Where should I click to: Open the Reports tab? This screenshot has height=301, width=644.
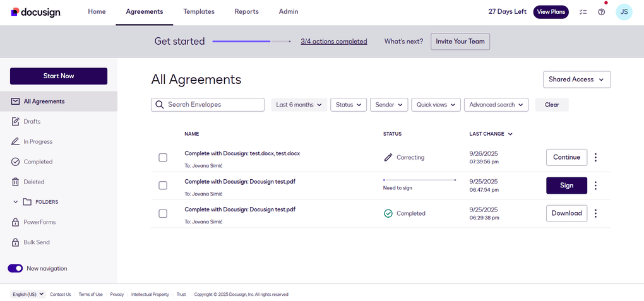click(246, 12)
